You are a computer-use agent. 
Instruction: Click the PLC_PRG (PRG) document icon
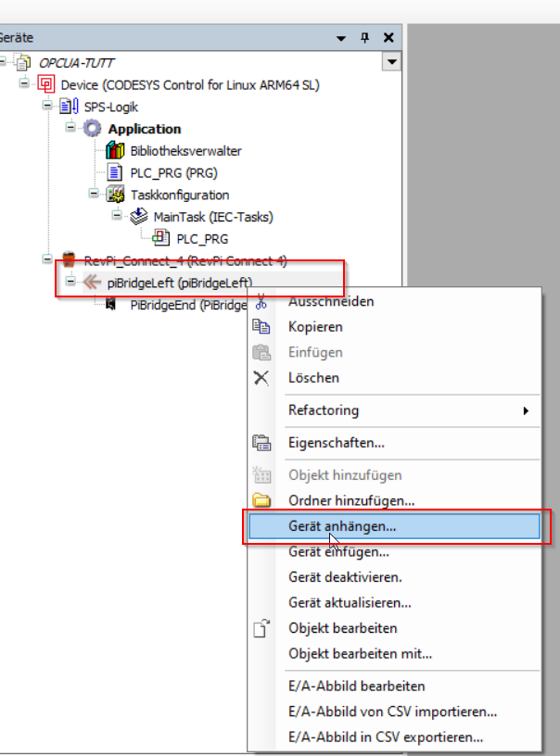[115, 172]
